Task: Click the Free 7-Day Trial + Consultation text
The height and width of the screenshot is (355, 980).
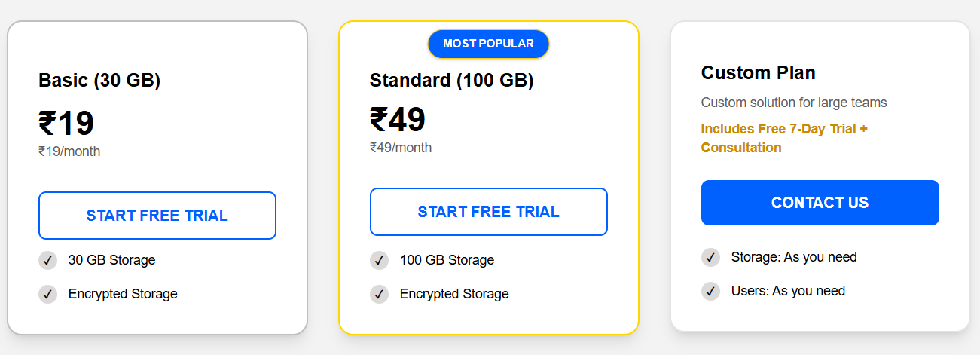Action: [783, 138]
